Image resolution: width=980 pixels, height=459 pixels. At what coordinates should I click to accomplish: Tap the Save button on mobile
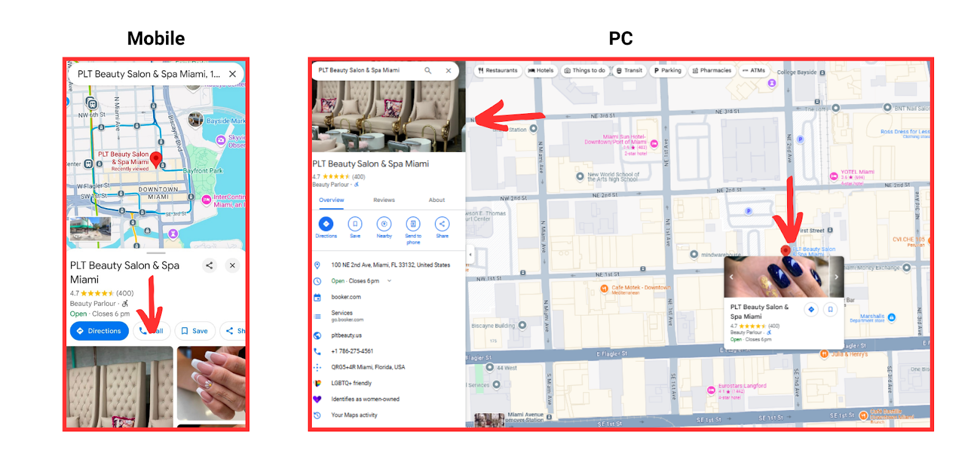click(x=195, y=331)
